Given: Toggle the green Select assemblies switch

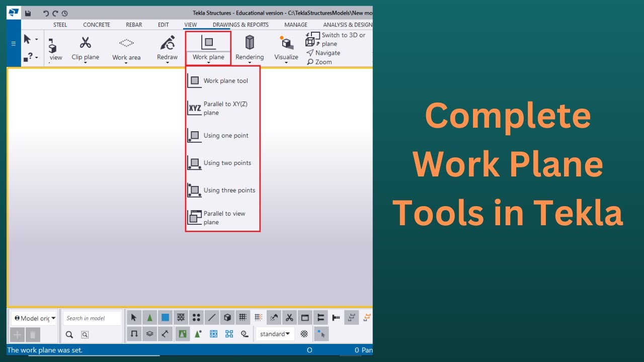Looking at the screenshot, I should coord(183,334).
